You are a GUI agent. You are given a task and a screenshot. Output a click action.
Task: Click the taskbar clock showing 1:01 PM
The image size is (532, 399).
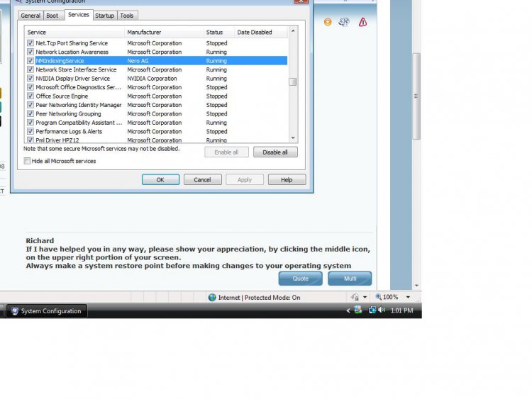401,310
